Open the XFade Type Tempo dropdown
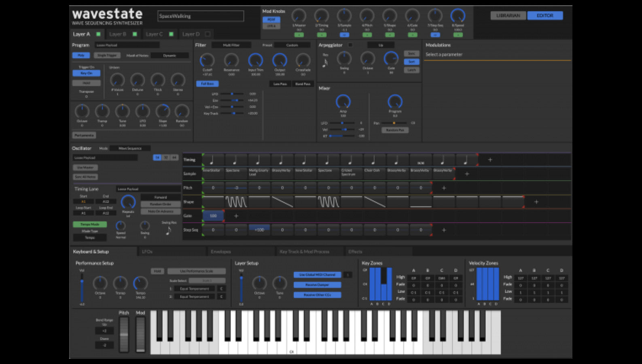This screenshot has height=364, width=642. [90, 237]
